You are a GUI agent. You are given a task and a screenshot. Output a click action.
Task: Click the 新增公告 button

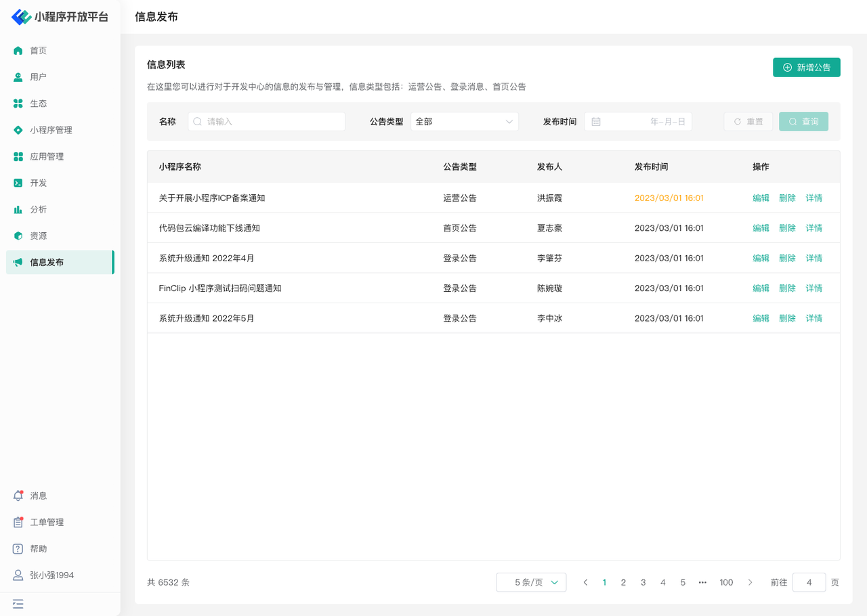806,68
